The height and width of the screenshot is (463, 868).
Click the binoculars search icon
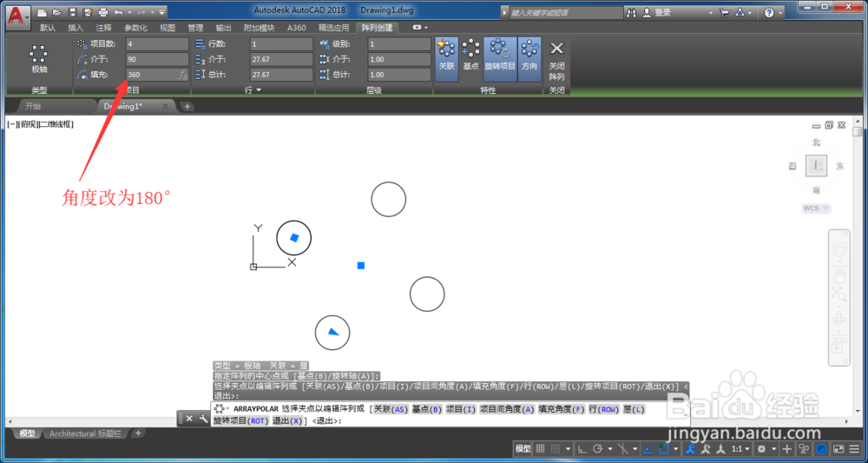[x=632, y=12]
